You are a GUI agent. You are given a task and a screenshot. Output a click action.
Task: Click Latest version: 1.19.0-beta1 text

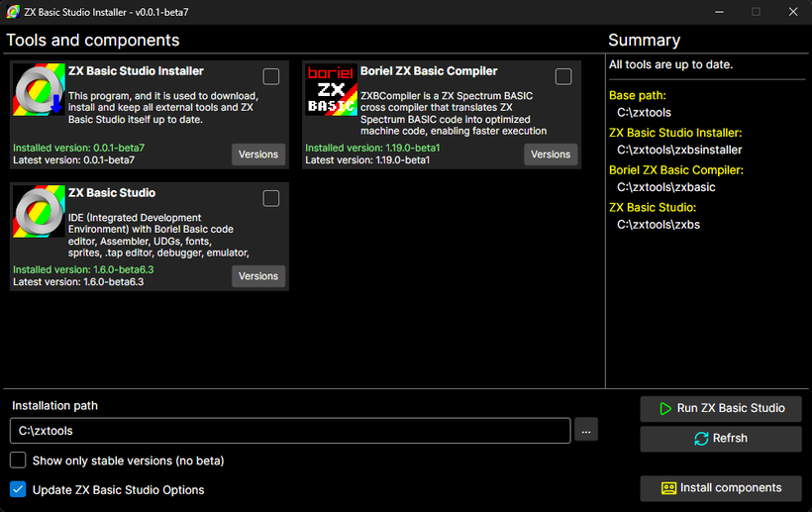pos(367,160)
